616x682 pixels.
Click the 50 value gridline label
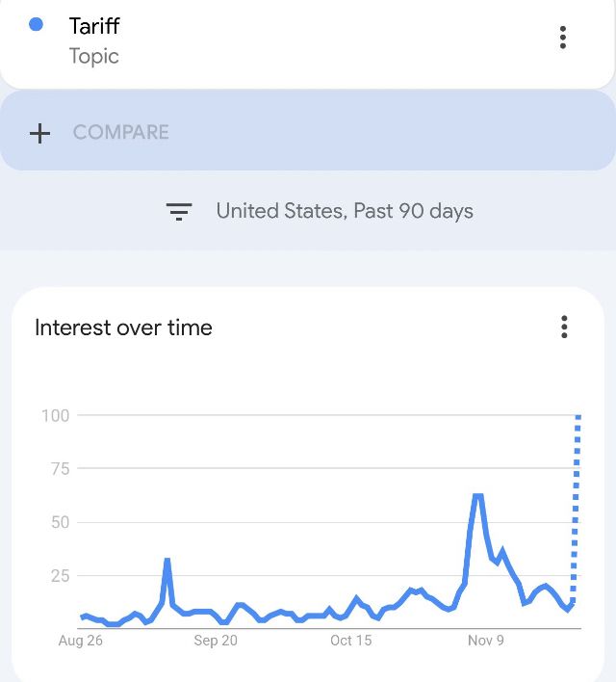point(60,522)
